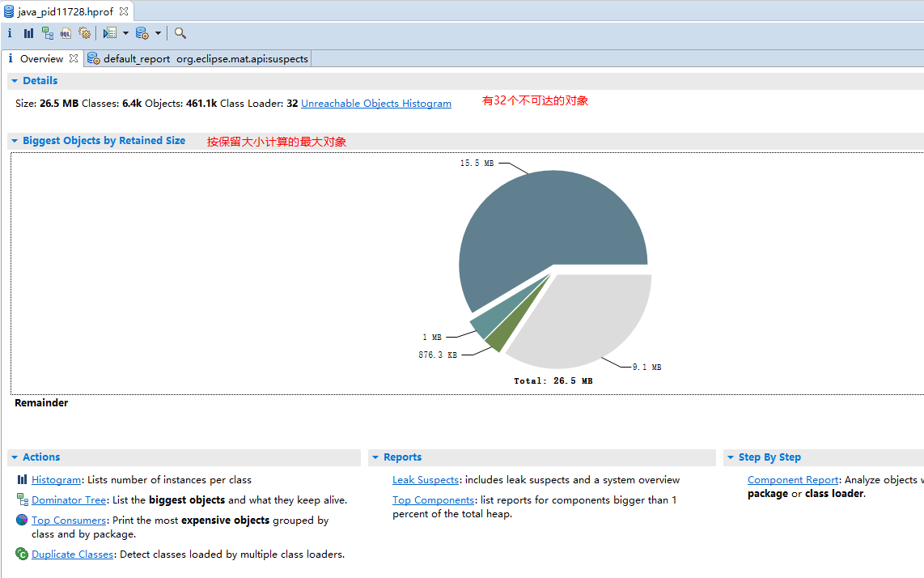This screenshot has height=578, width=924.
Task: Click the 1 MB chart label
Action: pos(432,338)
